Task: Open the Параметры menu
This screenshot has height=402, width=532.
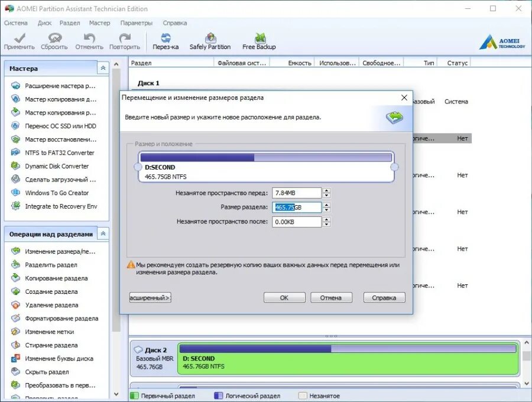Action: [136, 22]
